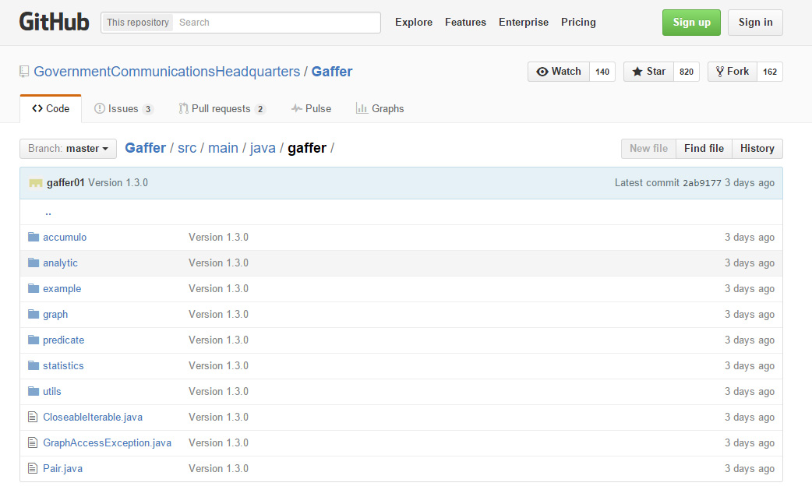812x504 pixels.
Task: Click the utils folder icon
Action: (x=34, y=391)
